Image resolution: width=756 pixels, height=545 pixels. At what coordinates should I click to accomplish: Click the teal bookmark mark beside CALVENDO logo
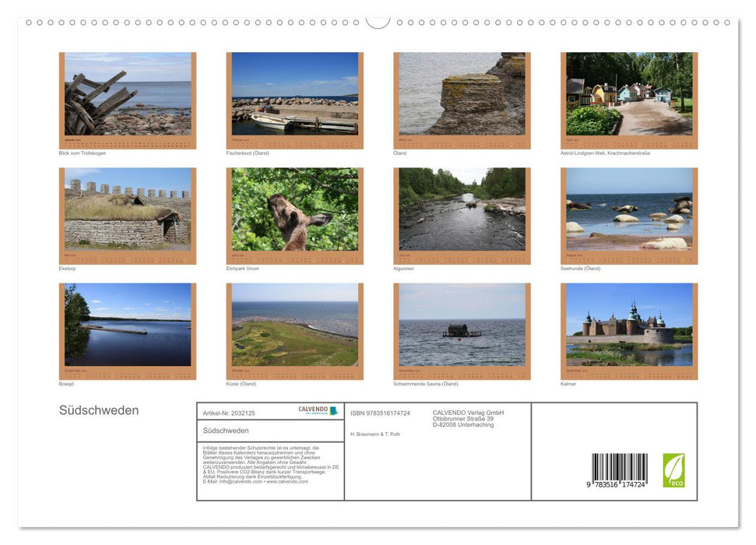(333, 410)
